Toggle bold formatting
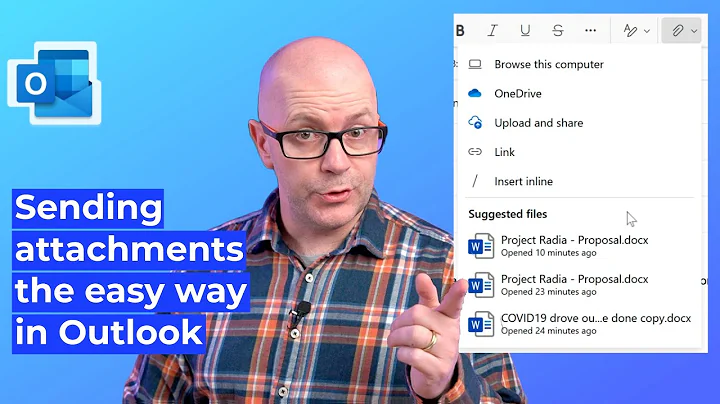This screenshot has width=720, height=404. (x=461, y=31)
